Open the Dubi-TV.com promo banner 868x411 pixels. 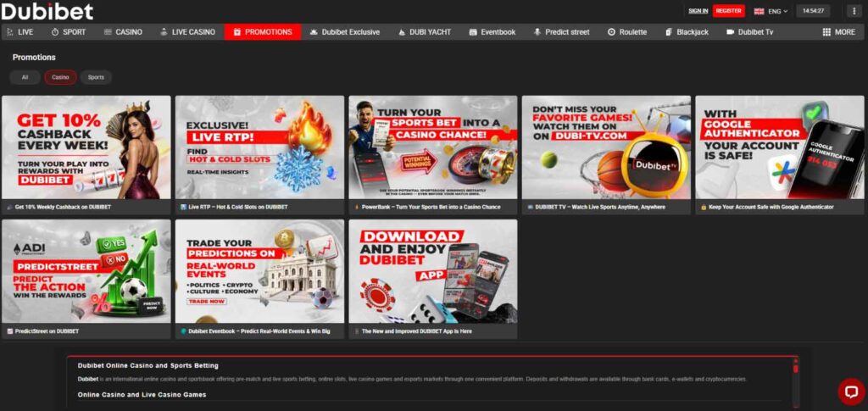606,147
